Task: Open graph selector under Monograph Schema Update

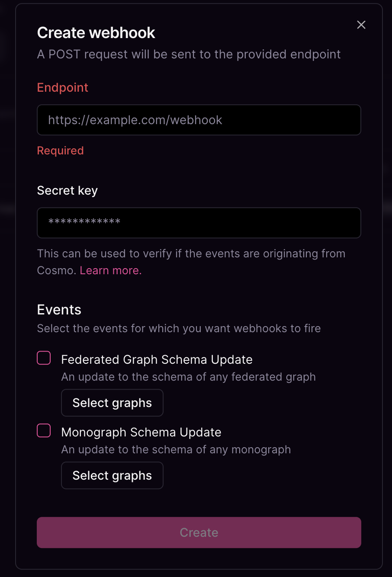Action: click(112, 475)
